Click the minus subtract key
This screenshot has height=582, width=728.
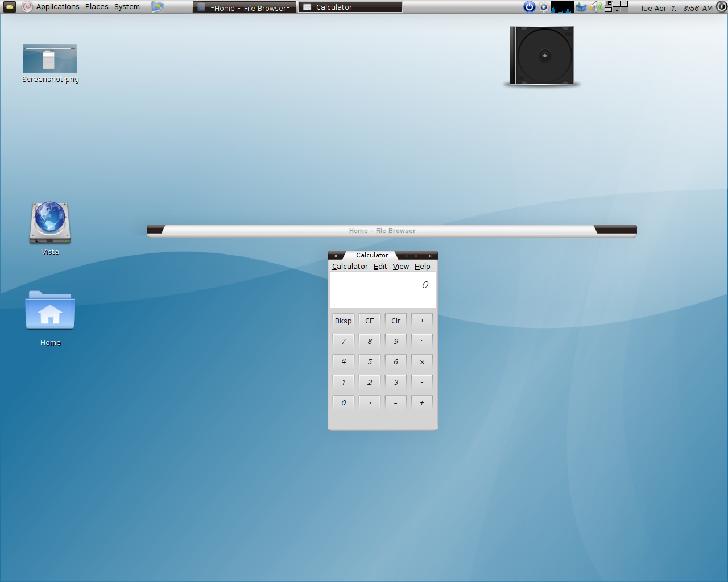pos(422,383)
